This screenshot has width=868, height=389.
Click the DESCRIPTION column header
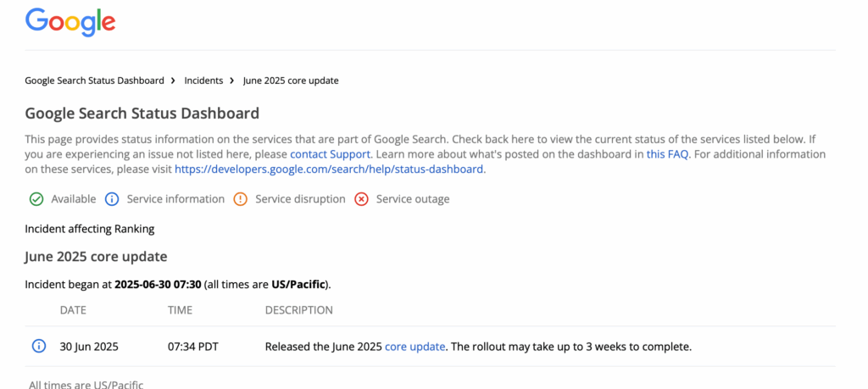click(x=298, y=310)
